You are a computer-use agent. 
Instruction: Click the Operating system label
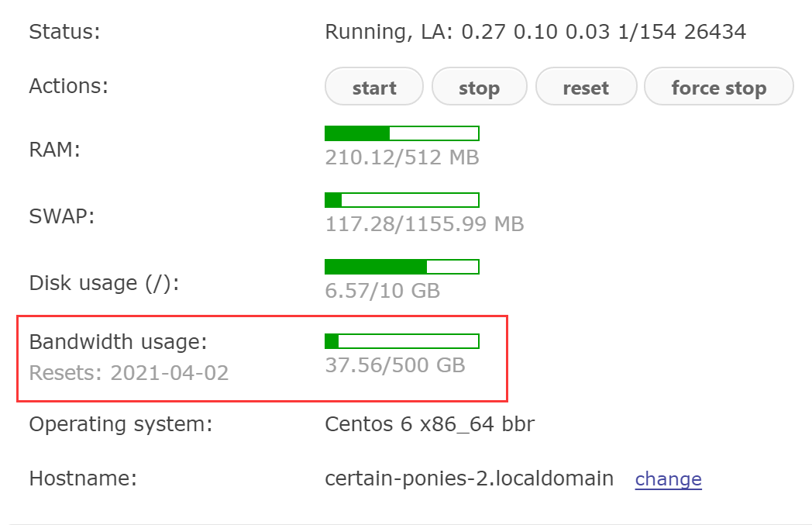pyautogui.click(x=120, y=425)
